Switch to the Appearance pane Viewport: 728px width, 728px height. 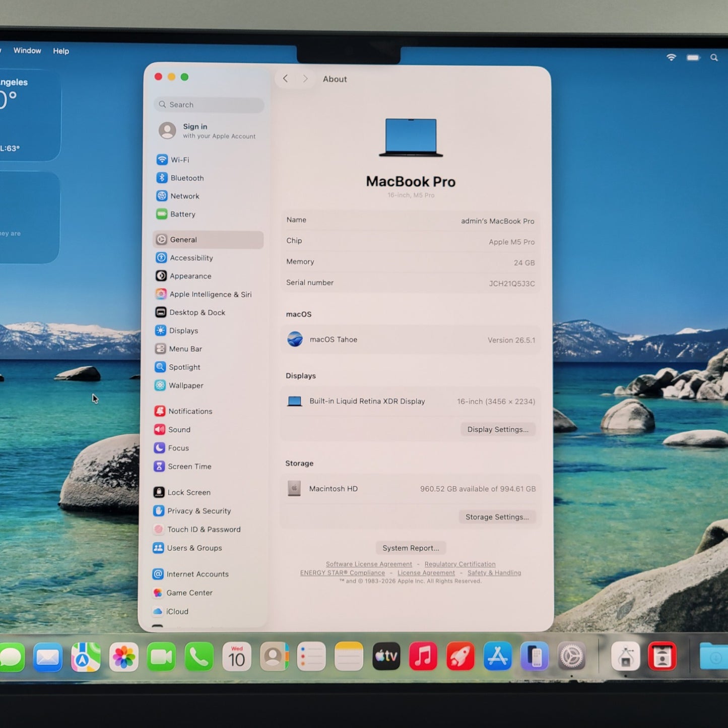[x=208, y=276]
